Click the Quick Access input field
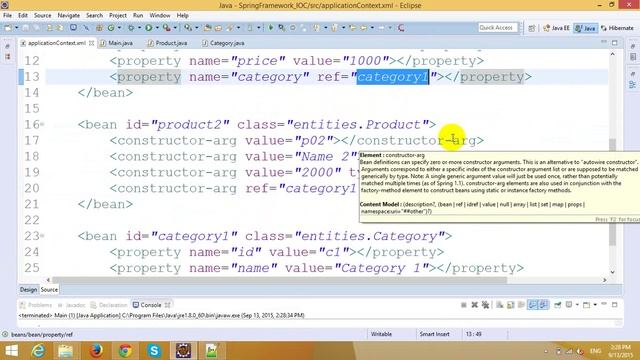Viewport: 640px width, 360px height. (x=498, y=28)
